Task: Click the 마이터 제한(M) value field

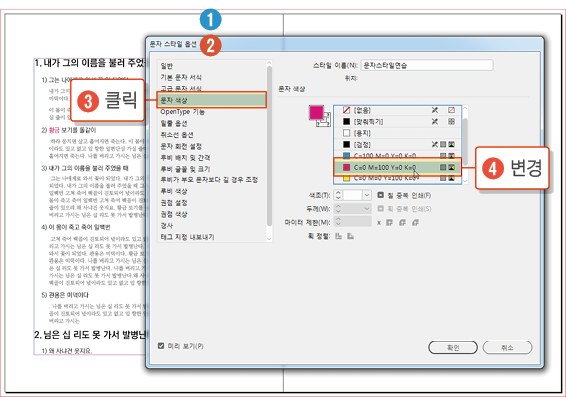Action: click(x=357, y=221)
